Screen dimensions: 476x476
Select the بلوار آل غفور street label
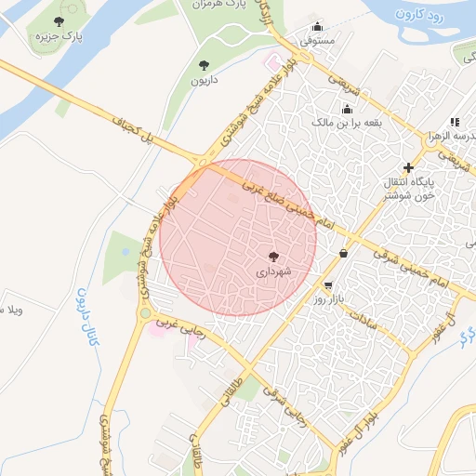359,434
